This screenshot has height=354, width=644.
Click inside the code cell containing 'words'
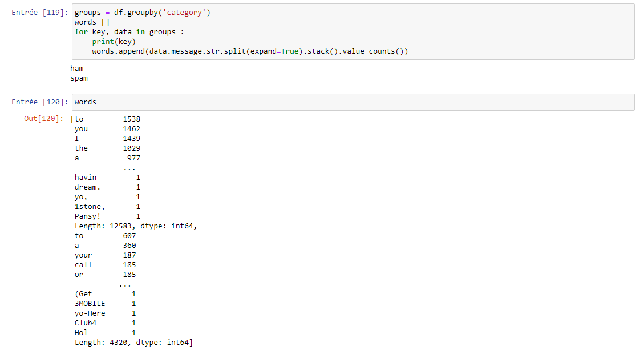pos(342,102)
